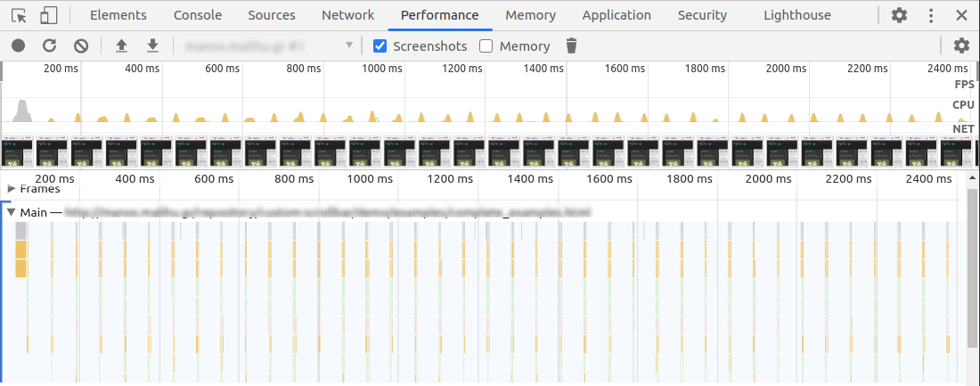Image resolution: width=980 pixels, height=386 pixels.
Task: Open the three-dot DevTools menu
Action: (x=931, y=15)
